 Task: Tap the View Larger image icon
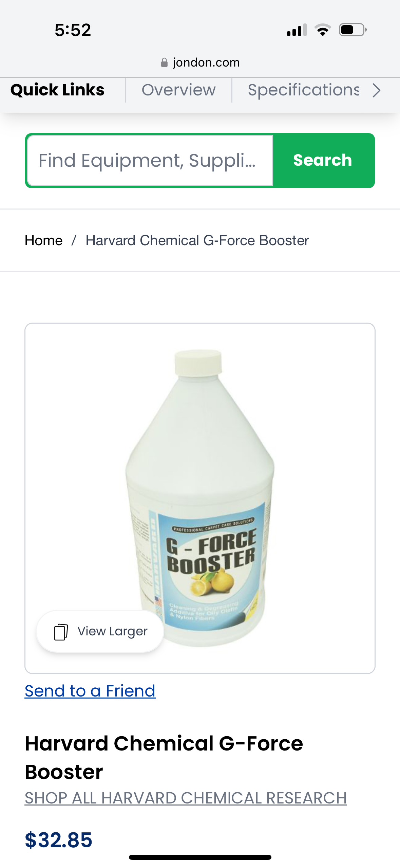61,632
